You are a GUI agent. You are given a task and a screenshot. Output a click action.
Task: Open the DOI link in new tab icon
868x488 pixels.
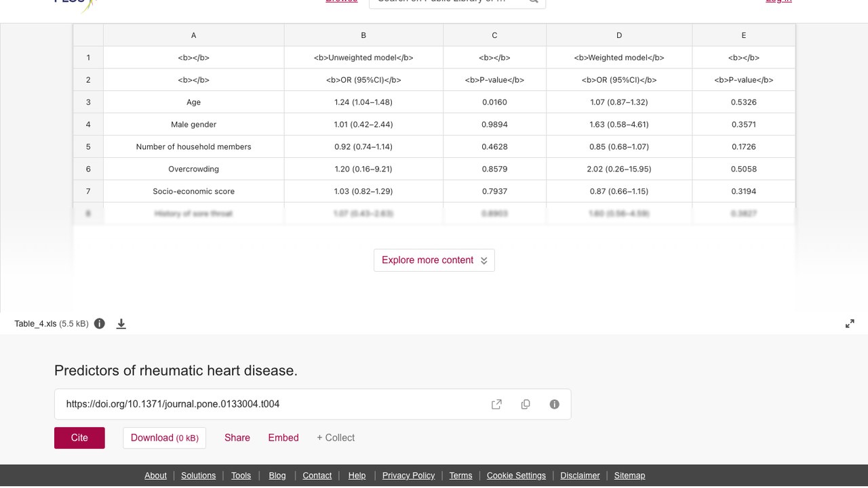tap(496, 404)
